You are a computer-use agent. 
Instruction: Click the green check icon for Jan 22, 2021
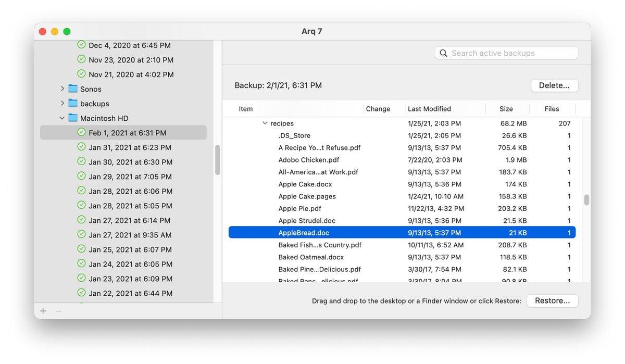click(x=81, y=293)
